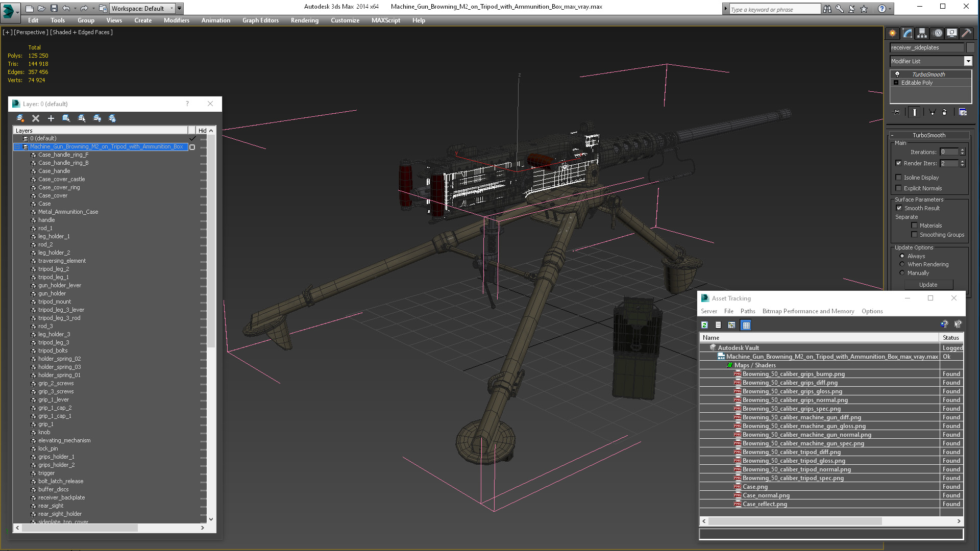Image resolution: width=980 pixels, height=551 pixels.
Task: Toggle Smooth Result checkbox
Action: click(899, 208)
